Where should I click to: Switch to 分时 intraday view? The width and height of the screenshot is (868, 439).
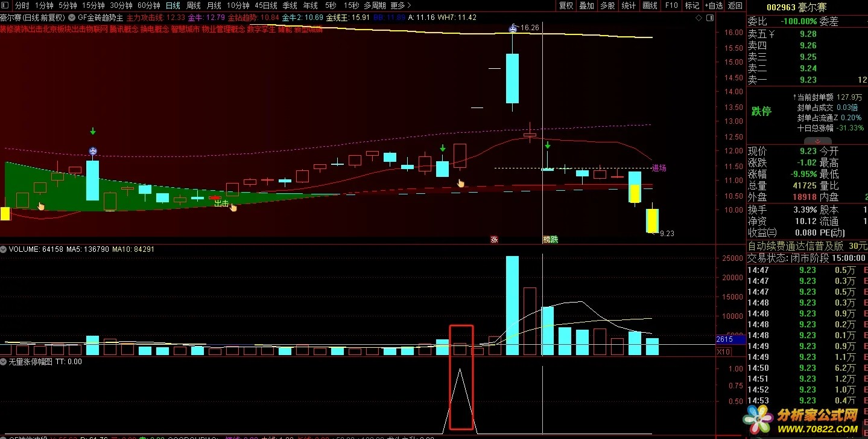(22, 5)
